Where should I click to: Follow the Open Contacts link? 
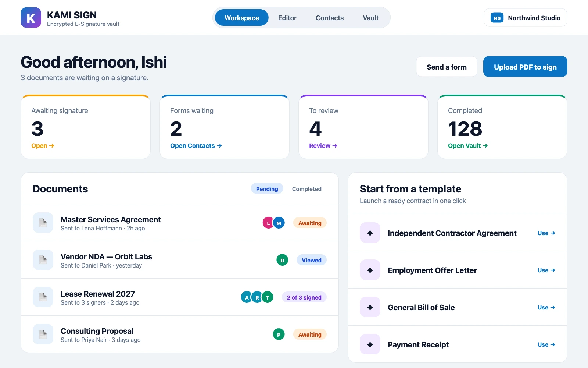(x=196, y=145)
